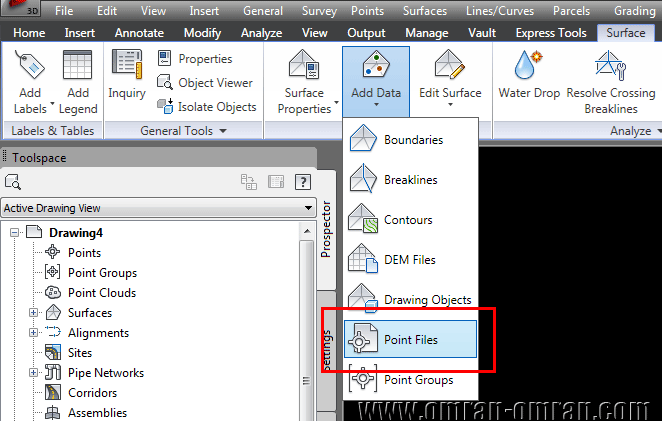Click Isolate Objects tool
Image resolution: width=662 pixels, height=421 pixels.
207,106
